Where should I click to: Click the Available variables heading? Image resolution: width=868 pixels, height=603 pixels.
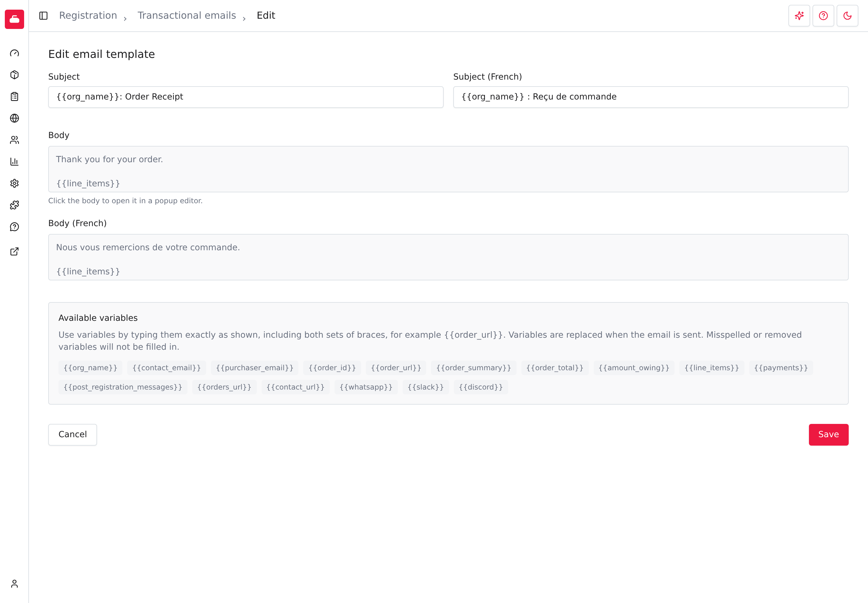98,318
